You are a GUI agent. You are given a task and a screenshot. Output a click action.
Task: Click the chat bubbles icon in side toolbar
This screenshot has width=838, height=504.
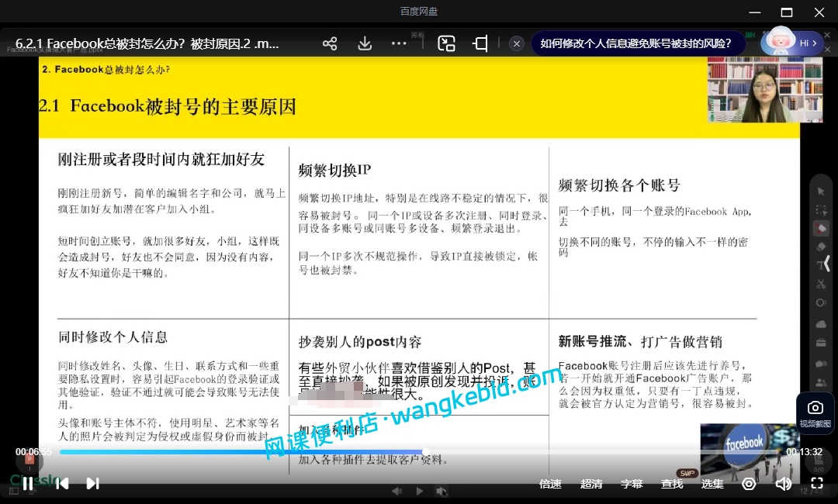tap(821, 364)
